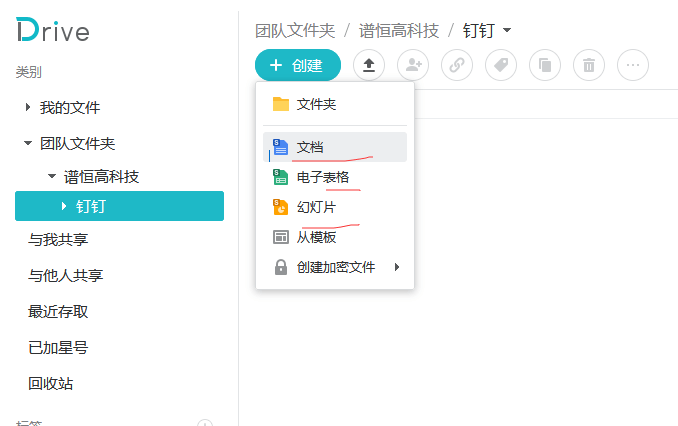Choose 电子表格 in the create menu
Viewport: 678px width, 426px height.
tap(322, 177)
